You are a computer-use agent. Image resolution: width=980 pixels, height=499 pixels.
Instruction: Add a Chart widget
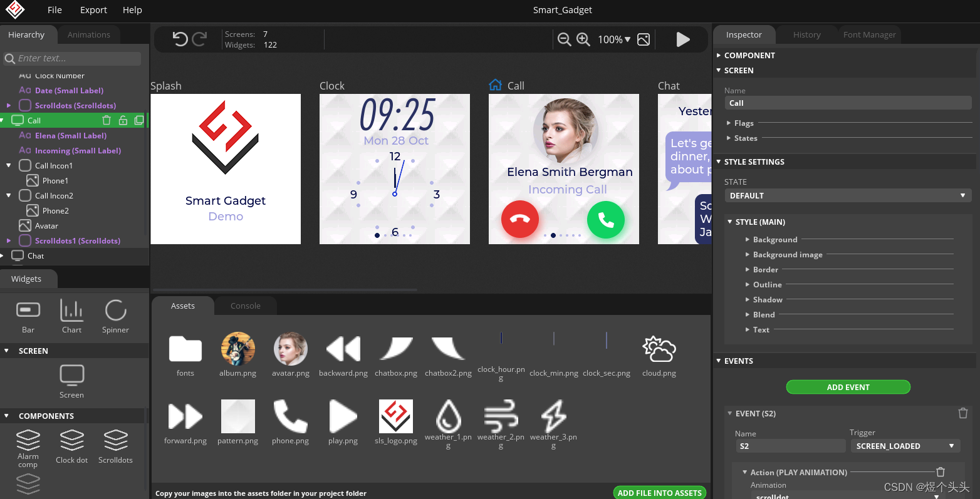pyautogui.click(x=72, y=316)
